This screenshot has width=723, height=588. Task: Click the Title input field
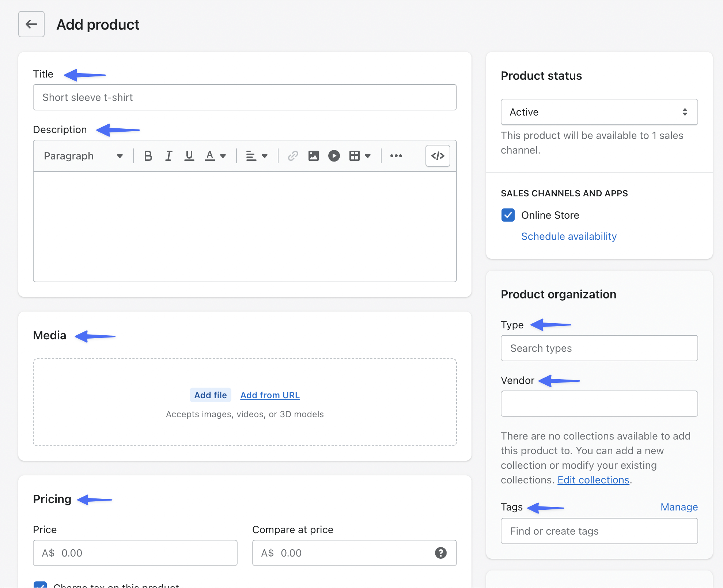click(x=245, y=97)
